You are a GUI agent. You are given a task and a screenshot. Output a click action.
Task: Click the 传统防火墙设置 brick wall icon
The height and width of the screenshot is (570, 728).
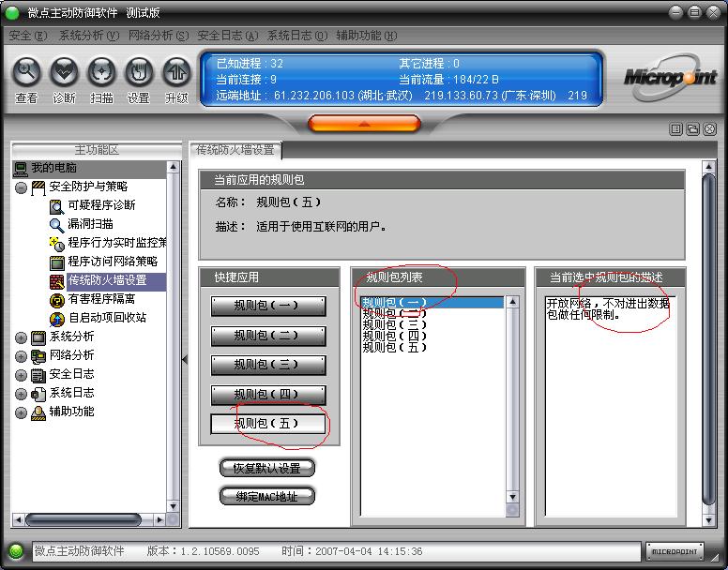(x=56, y=281)
